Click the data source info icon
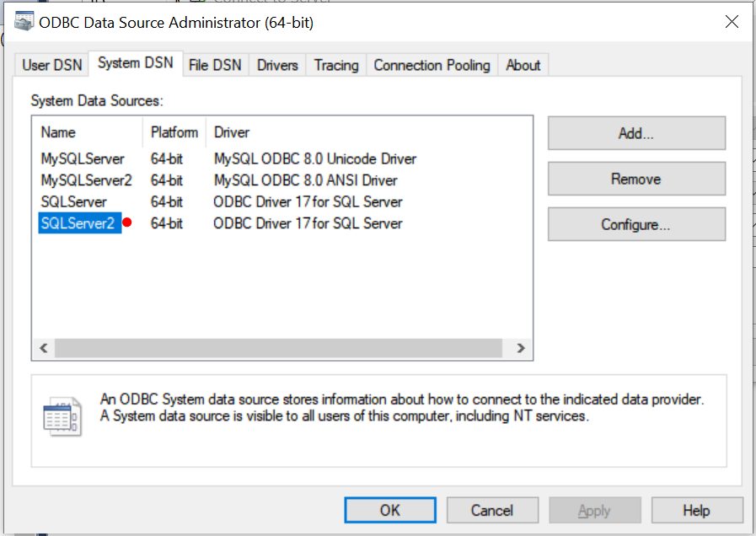The height and width of the screenshot is (536, 756). click(62, 417)
